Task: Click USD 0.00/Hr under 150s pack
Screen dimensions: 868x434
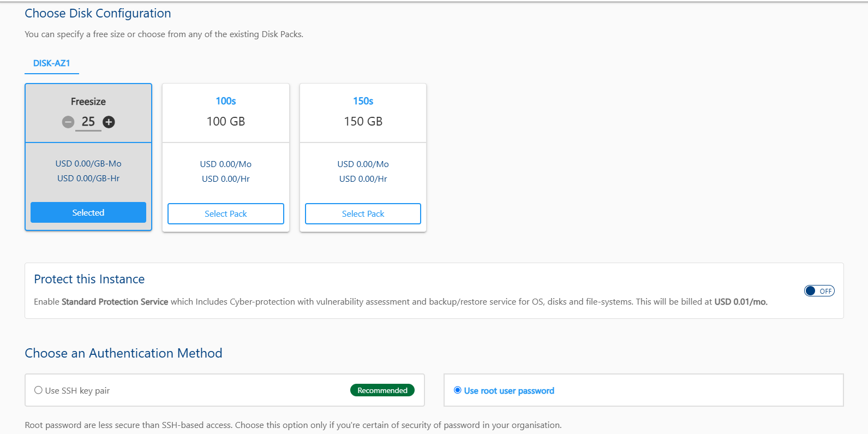Action: [363, 179]
